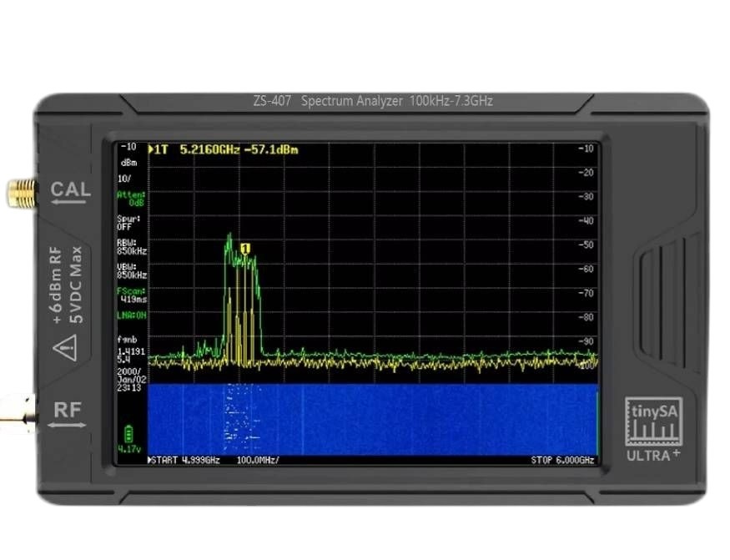Tap the arrow under the CAL label

coord(69,202)
